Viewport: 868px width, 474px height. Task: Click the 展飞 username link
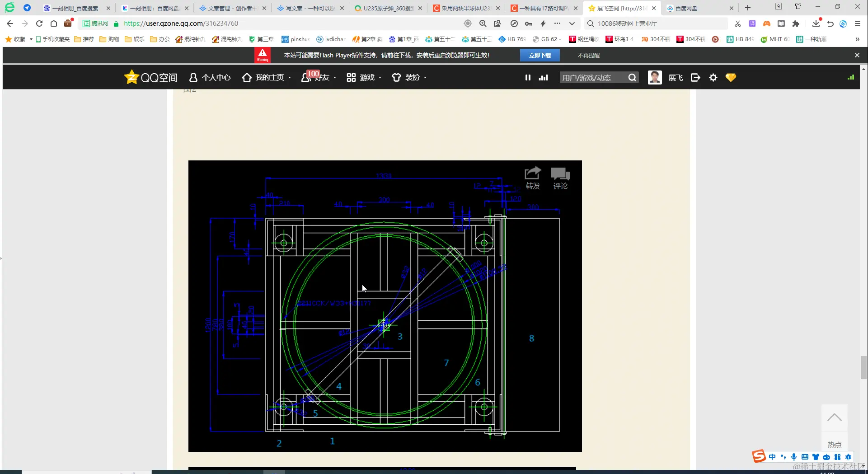676,78
